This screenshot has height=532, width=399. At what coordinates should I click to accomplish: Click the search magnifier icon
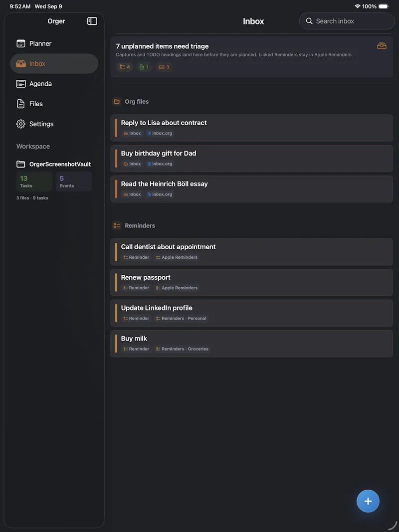[309, 21]
